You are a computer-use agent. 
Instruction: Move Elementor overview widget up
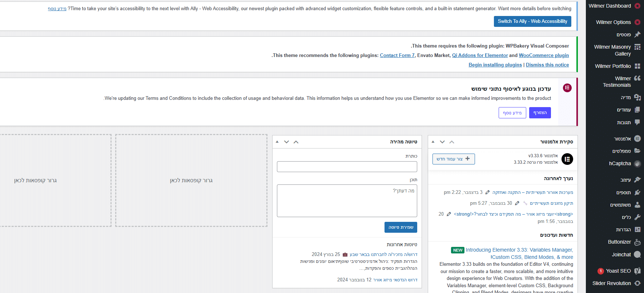(x=452, y=142)
